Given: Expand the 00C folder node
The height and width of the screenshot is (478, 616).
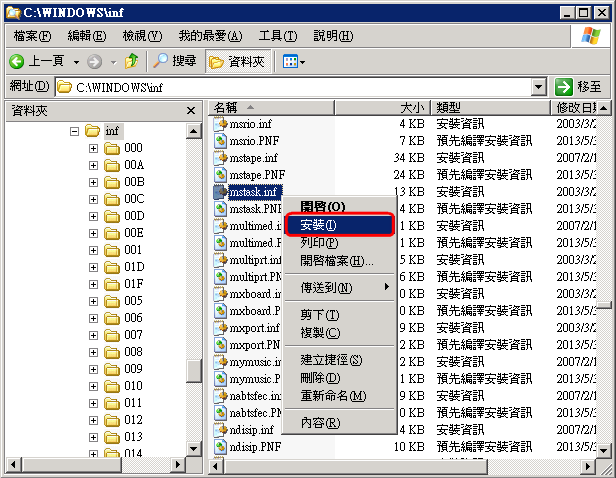Looking at the screenshot, I should coord(93,200).
